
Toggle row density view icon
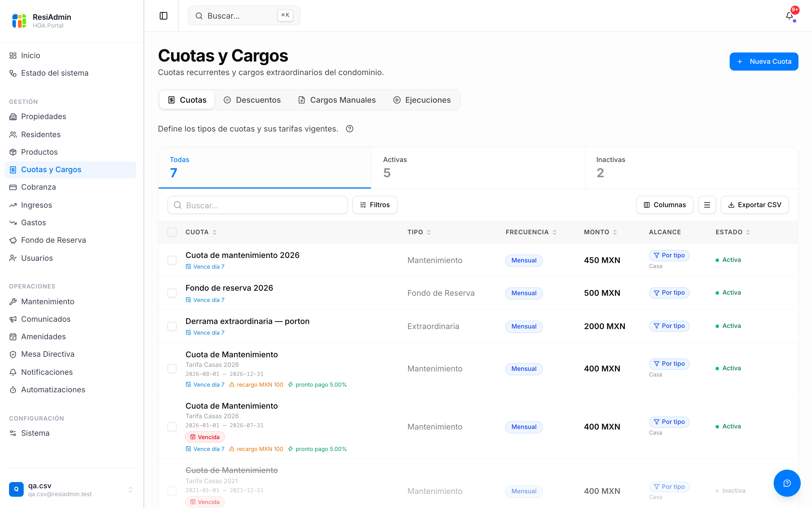707,205
